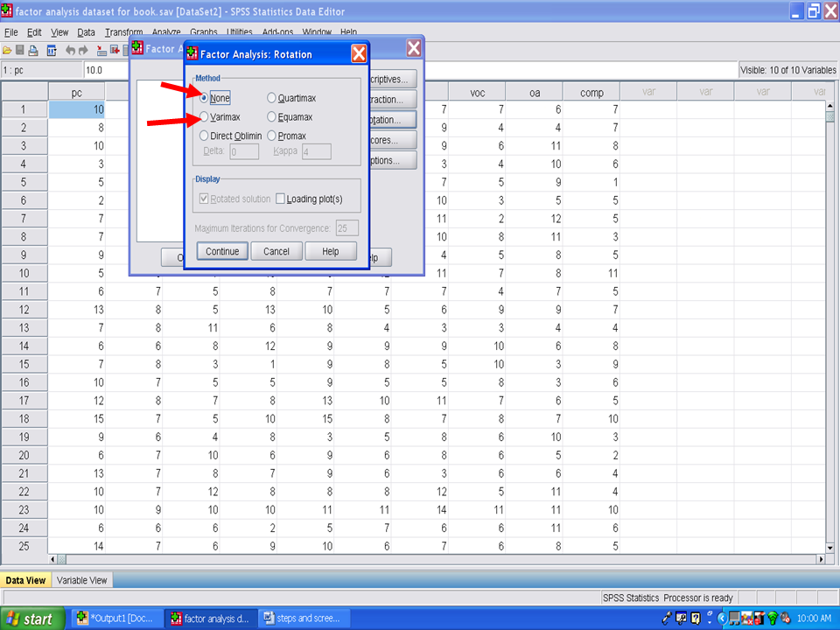Click Cancel in the Rotation dialog

click(x=276, y=251)
